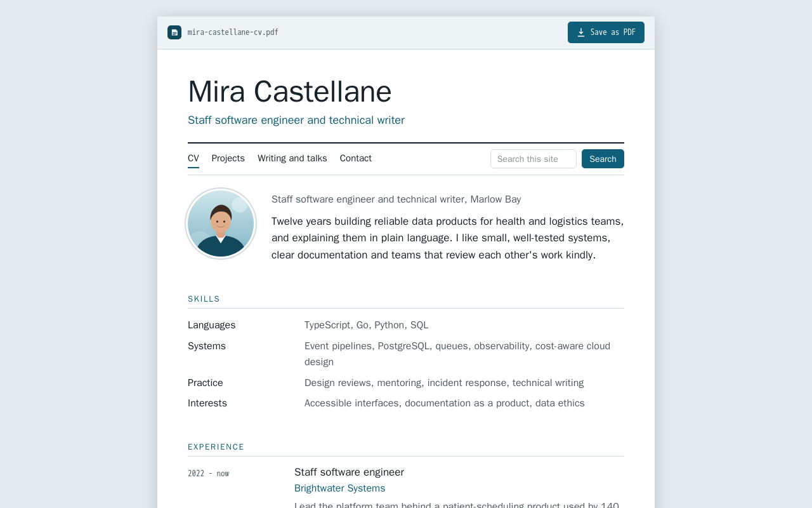Click 'Accessible interfaces, documentation as a product' line
This screenshot has height=508, width=812.
[x=445, y=403]
